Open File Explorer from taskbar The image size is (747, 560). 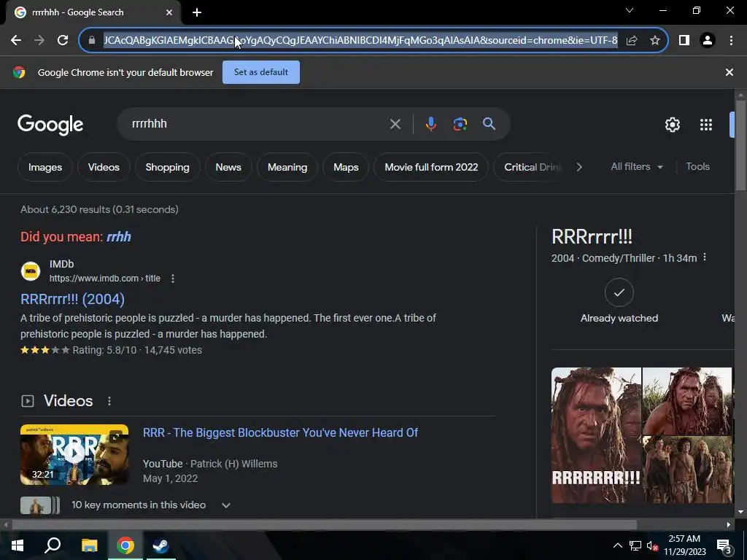(x=89, y=545)
